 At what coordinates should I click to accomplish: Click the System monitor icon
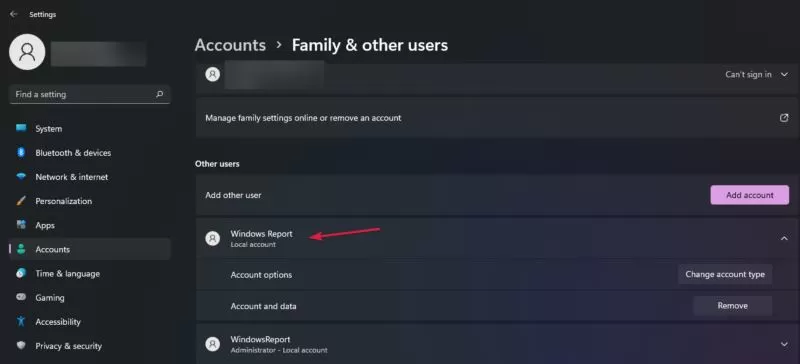pyautogui.click(x=21, y=128)
